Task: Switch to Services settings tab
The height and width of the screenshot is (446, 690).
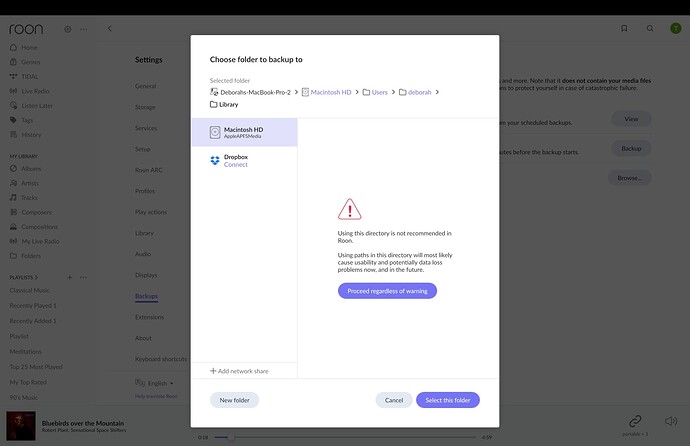Action: (x=146, y=128)
